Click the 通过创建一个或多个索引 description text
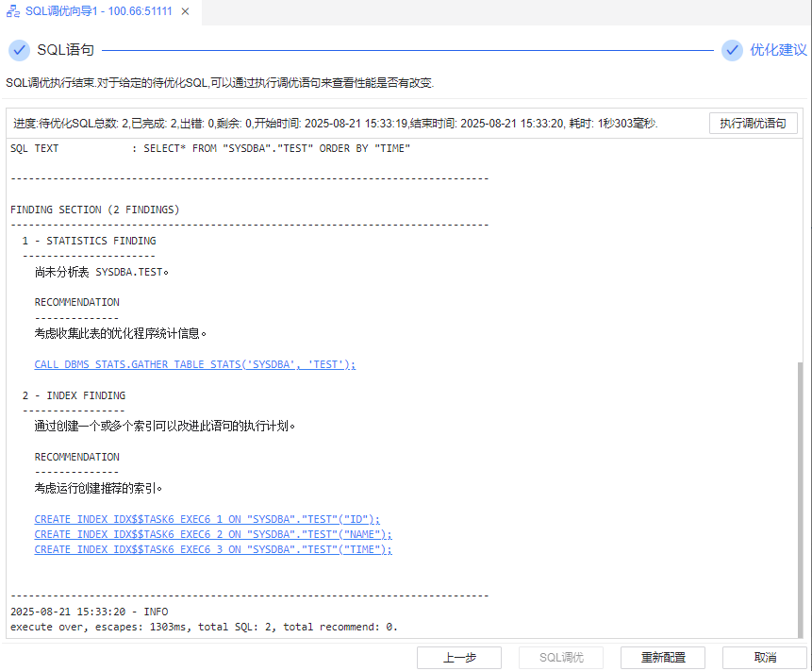This screenshot has width=812, height=671. click(x=165, y=427)
